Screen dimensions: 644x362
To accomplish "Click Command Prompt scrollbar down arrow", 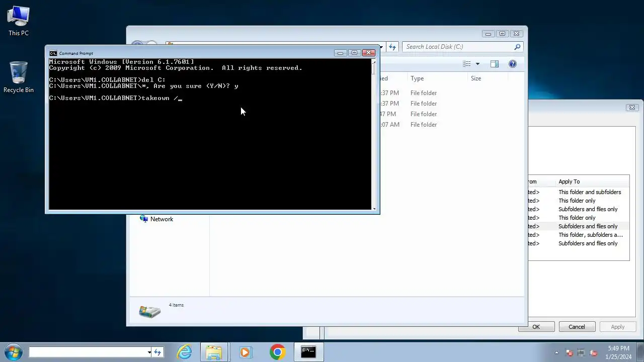I will (x=374, y=208).
